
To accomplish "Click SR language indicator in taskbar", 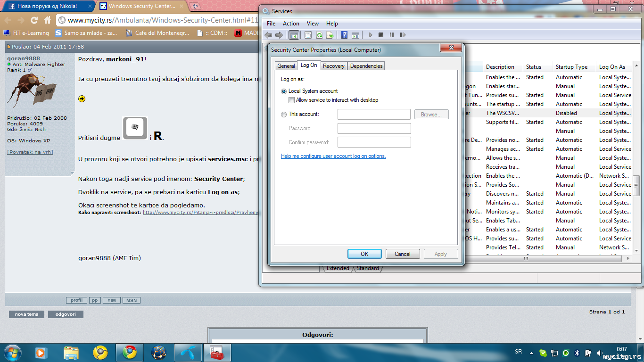I will click(519, 352).
